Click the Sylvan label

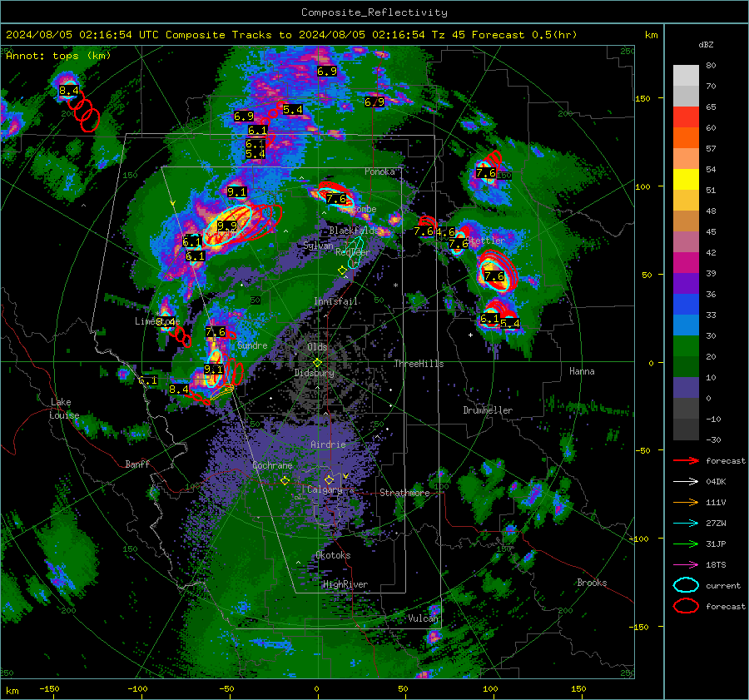[318, 246]
